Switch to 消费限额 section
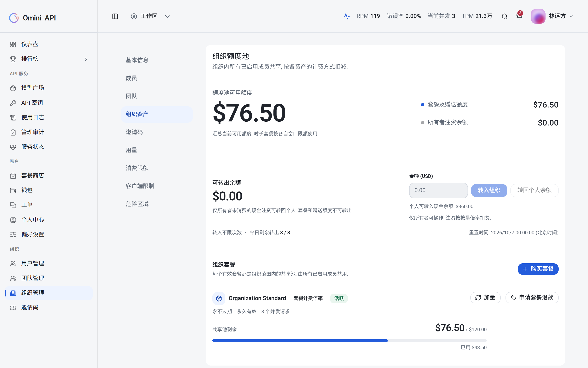Image resolution: width=588 pixels, height=368 pixels. (157, 168)
